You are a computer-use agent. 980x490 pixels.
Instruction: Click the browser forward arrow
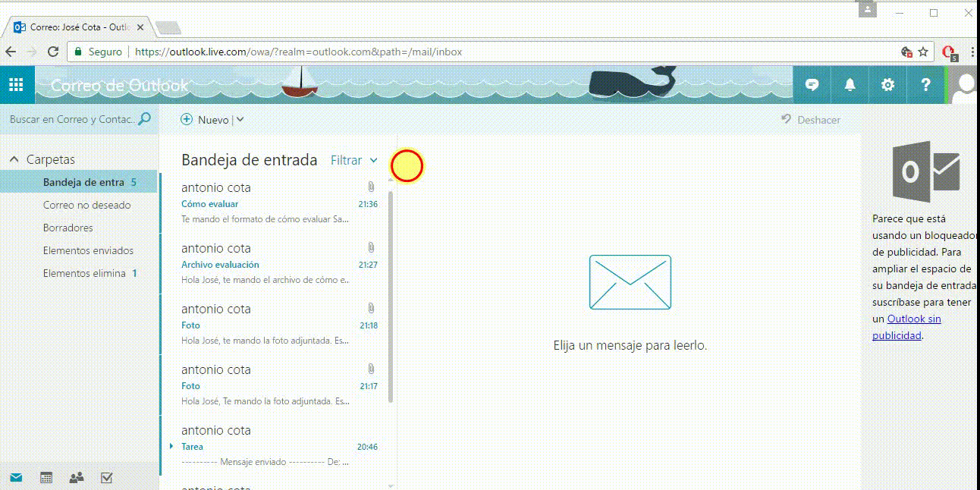pos(32,52)
